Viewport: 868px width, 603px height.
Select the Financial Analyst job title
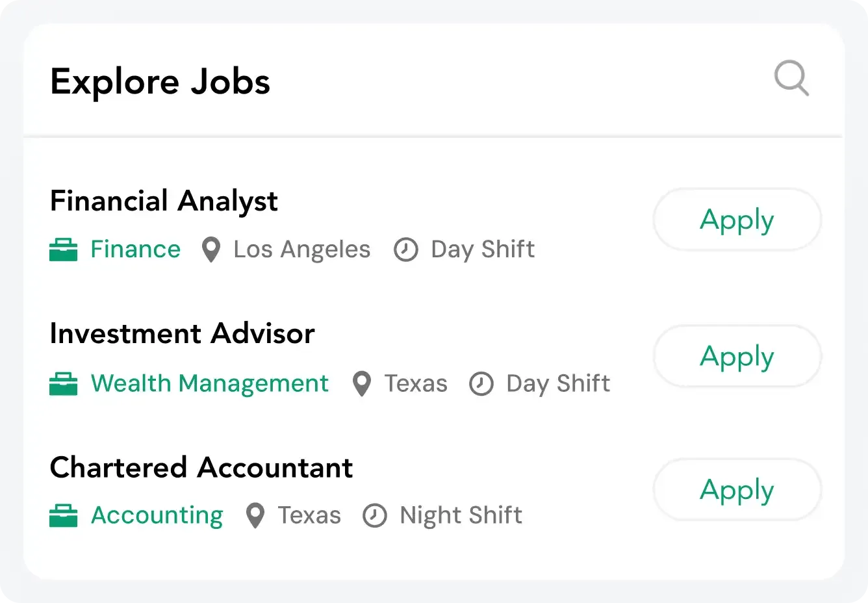[x=164, y=201]
